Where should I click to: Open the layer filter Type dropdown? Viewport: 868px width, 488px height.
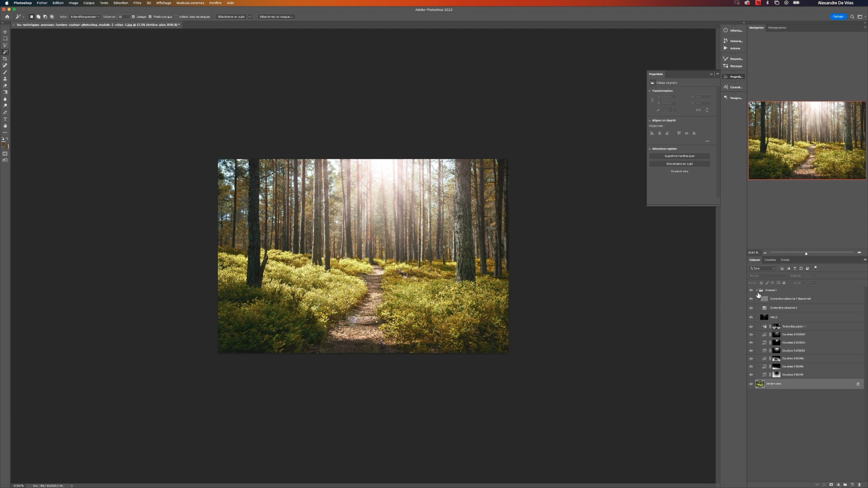tap(762, 268)
